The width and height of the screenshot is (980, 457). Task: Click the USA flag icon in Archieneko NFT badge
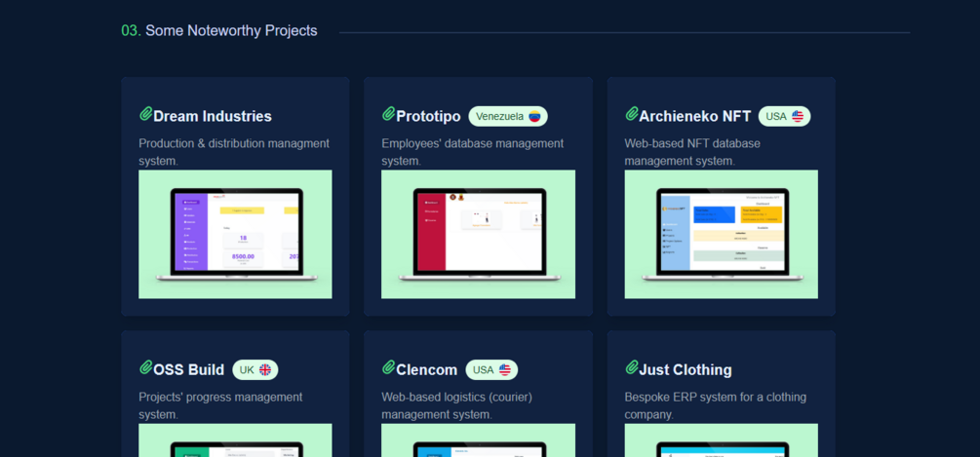(x=798, y=116)
